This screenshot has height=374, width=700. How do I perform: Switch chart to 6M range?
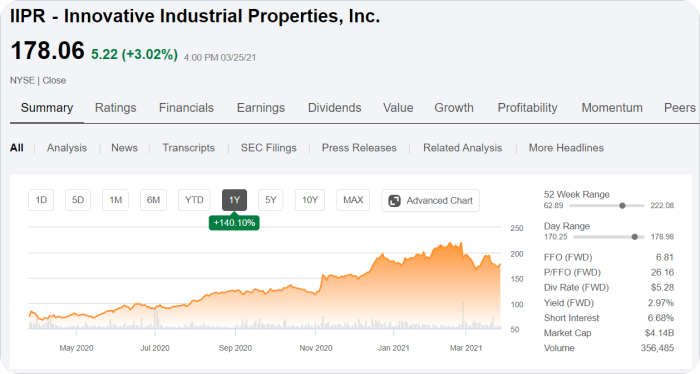coord(153,200)
